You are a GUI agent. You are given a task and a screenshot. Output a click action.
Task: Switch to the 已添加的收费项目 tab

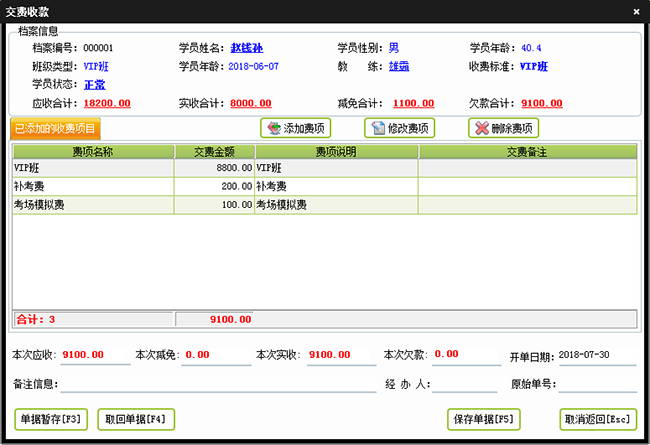point(55,128)
